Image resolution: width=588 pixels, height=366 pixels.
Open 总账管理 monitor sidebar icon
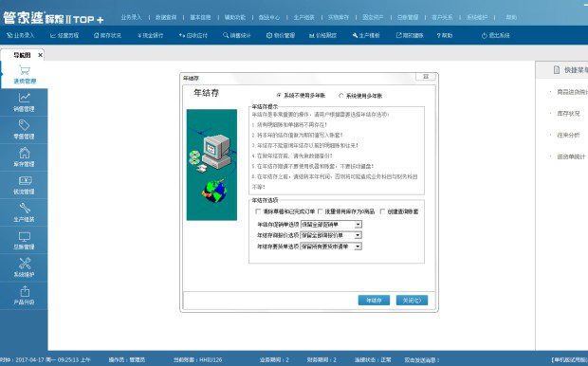[25, 237]
